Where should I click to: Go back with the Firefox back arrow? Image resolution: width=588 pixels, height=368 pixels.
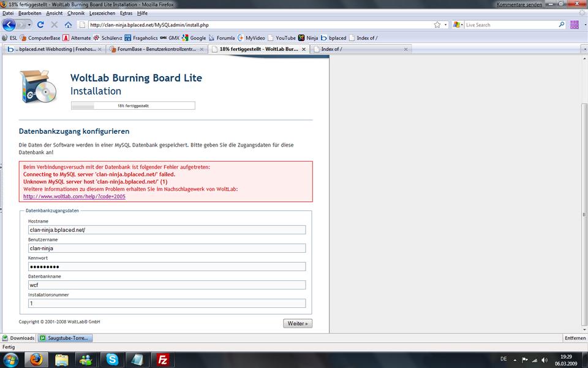[9, 25]
